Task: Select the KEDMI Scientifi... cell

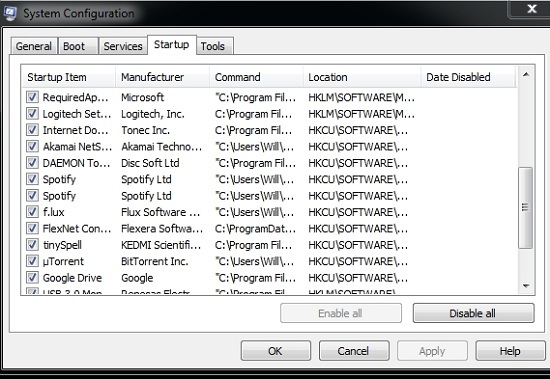Action: click(x=161, y=245)
